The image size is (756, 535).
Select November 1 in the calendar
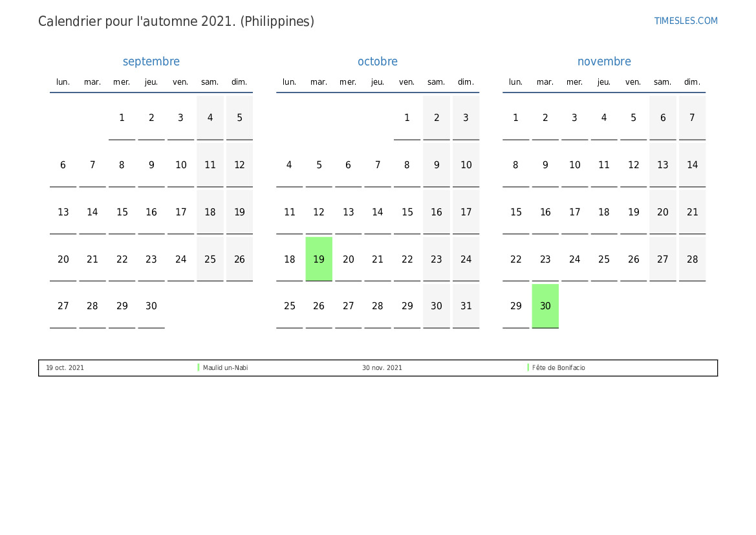(515, 118)
